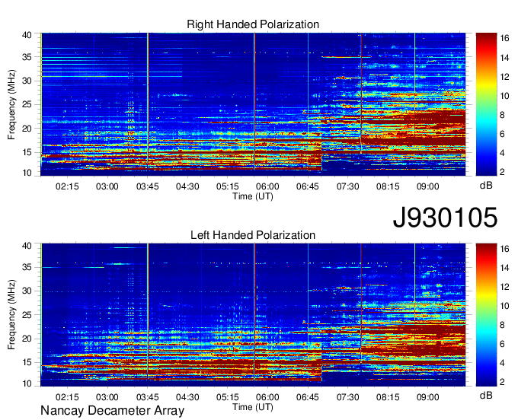
Task: Click 15 MHz tick on Left Handed plot
Action: click(27, 363)
